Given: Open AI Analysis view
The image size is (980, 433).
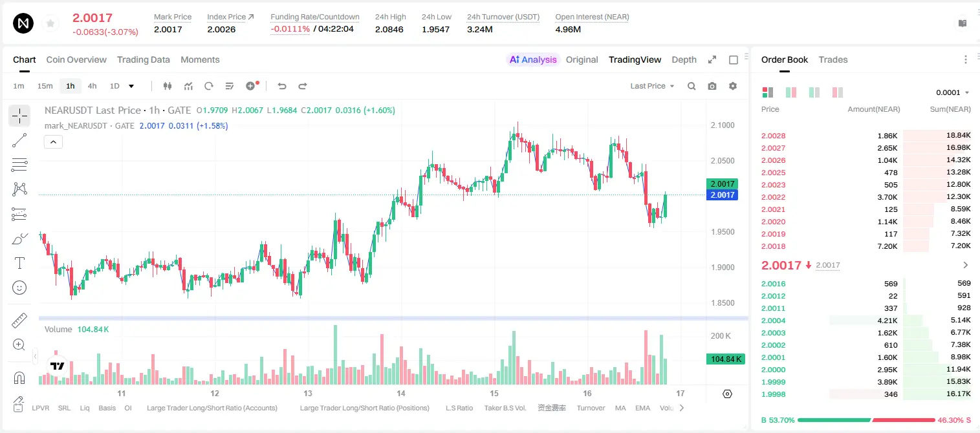Looking at the screenshot, I should point(533,59).
